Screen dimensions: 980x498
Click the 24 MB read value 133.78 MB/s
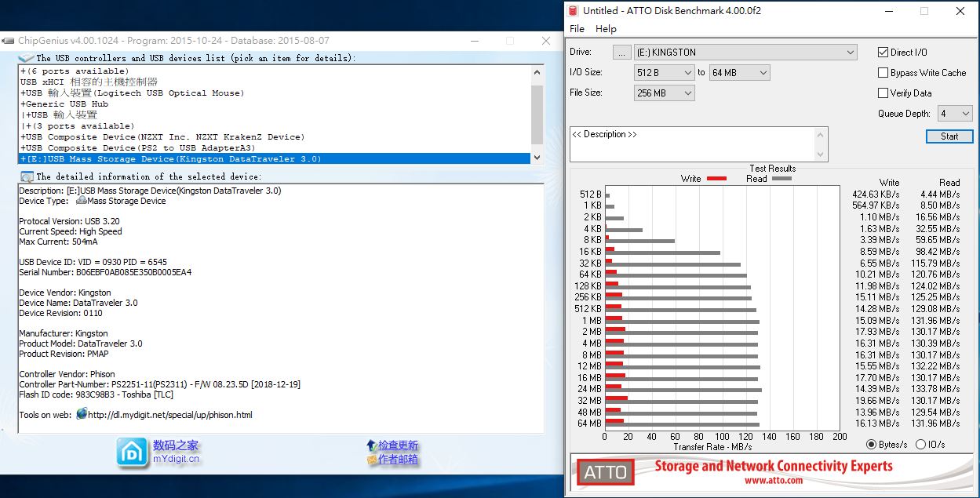click(935, 389)
